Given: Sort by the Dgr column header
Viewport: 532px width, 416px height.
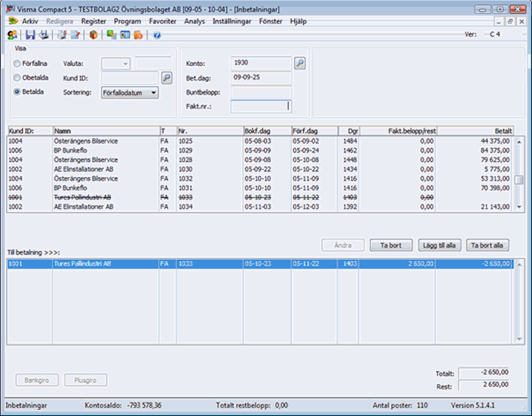Looking at the screenshot, I should point(349,131).
